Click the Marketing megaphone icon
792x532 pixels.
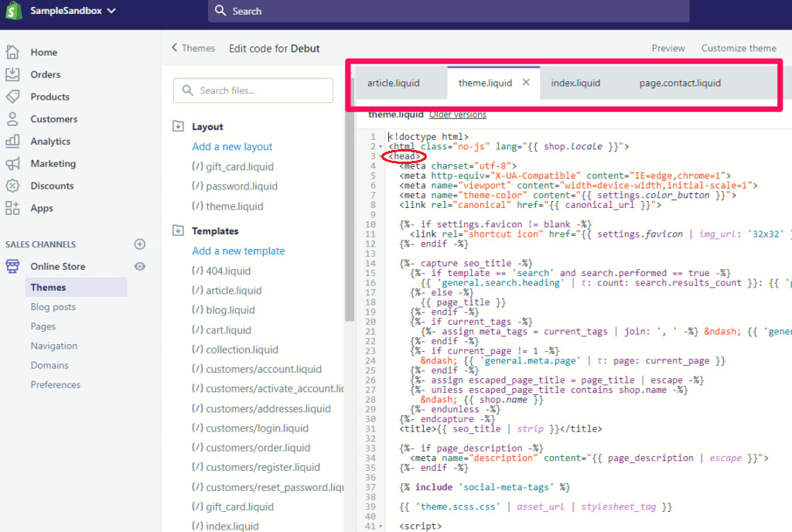(x=12, y=163)
